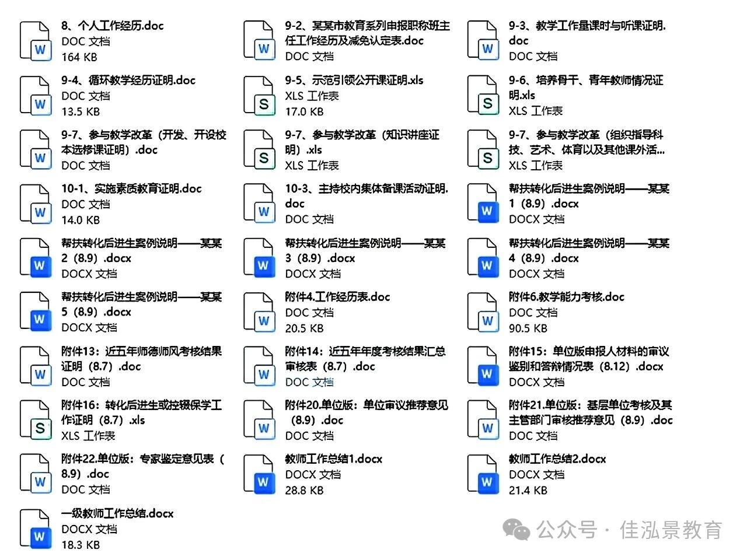Click the 附件21 基层单位考核 doc file icon
Screen dimensions: 747x560
(483, 420)
